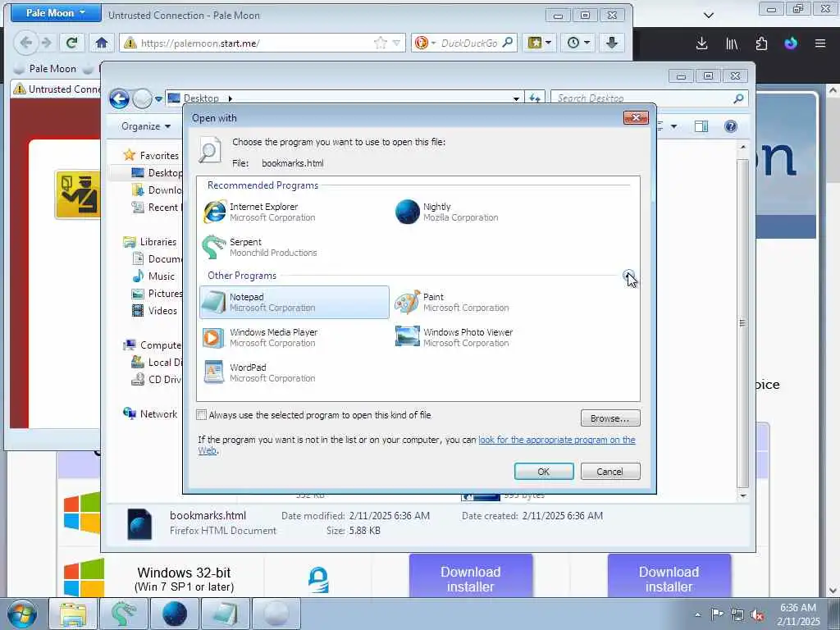Open File Explorer from taskbar
The height and width of the screenshot is (630, 840).
pyautogui.click(x=73, y=614)
